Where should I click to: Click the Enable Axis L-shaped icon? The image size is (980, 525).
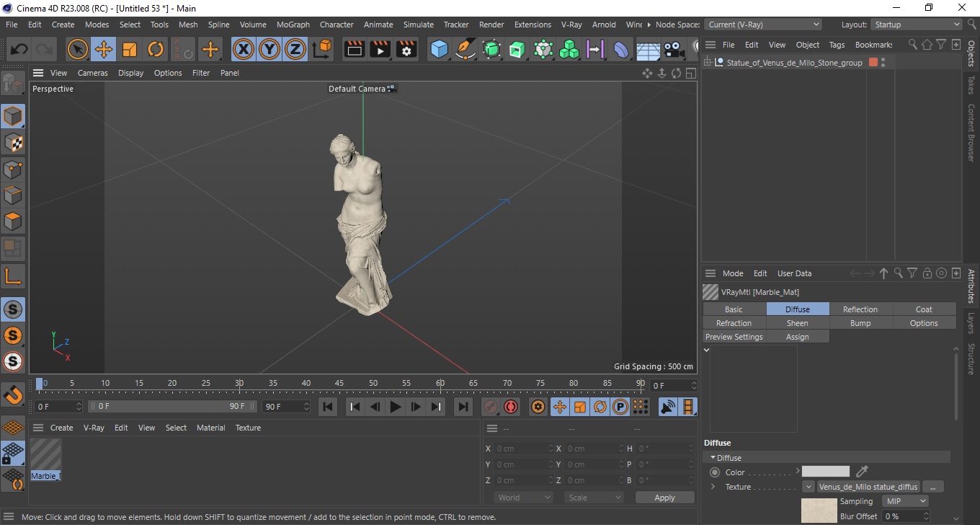click(x=13, y=275)
